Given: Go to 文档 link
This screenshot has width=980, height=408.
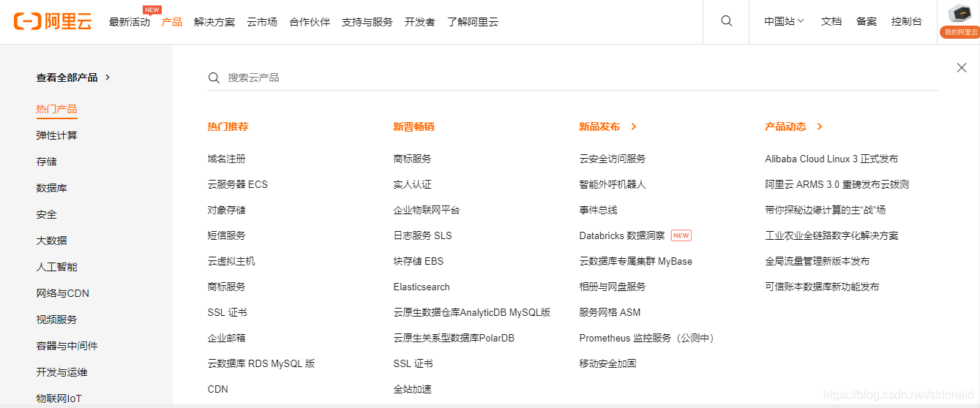Looking at the screenshot, I should click(831, 21).
